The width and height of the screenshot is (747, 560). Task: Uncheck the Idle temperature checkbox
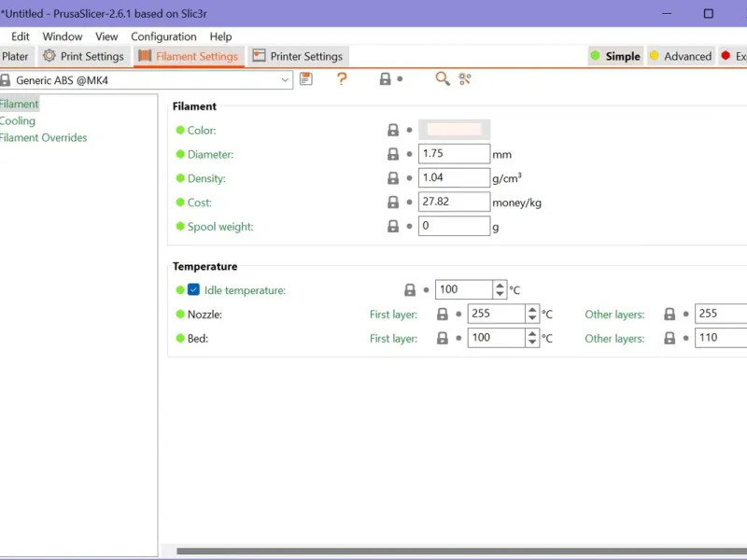click(193, 289)
